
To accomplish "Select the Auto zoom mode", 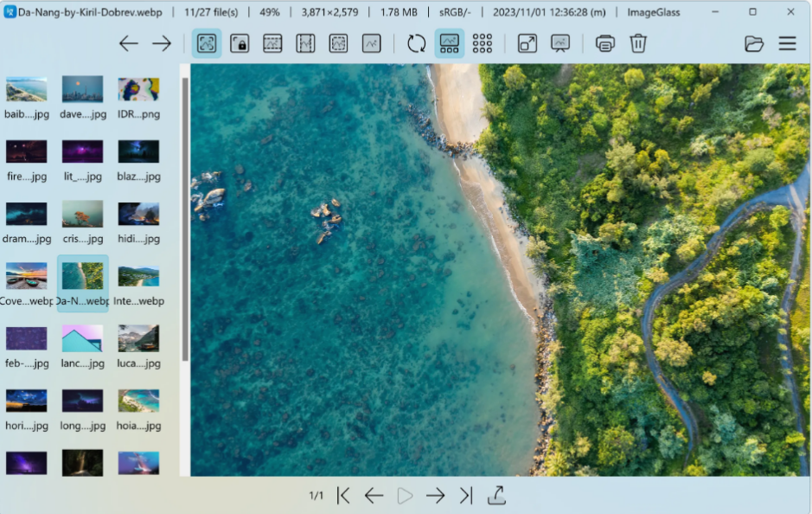I will [x=206, y=43].
